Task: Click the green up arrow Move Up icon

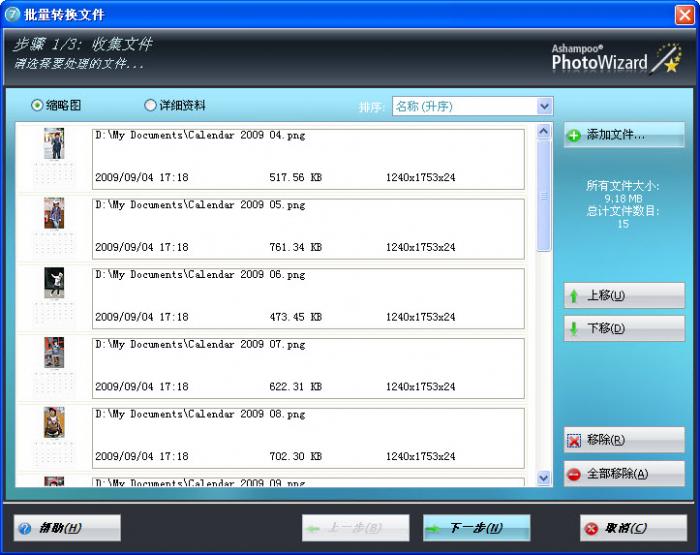Action: 574,296
